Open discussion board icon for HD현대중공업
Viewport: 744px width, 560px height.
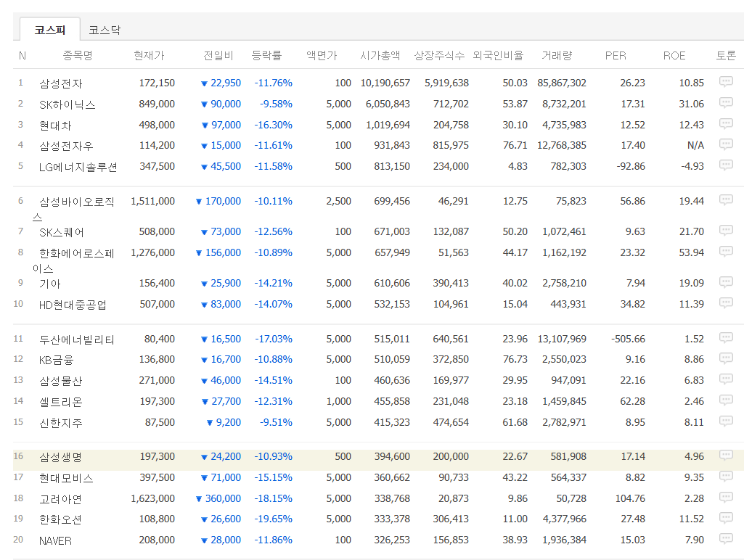tap(726, 303)
